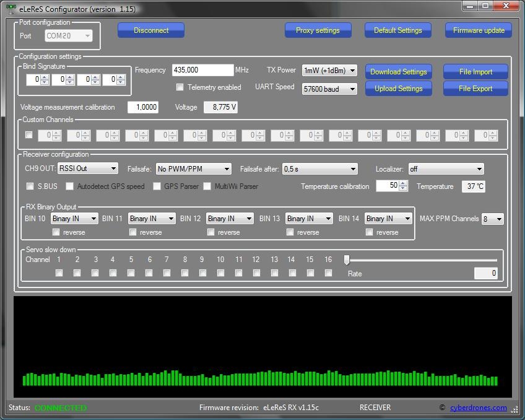This screenshot has width=525, height=420.
Task: Open Proxy settings
Action: 318,30
